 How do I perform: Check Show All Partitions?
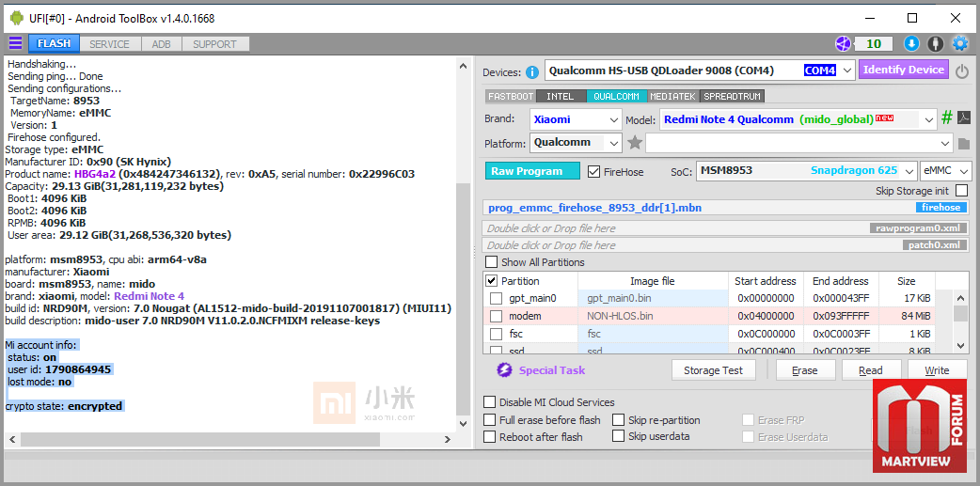pos(492,262)
